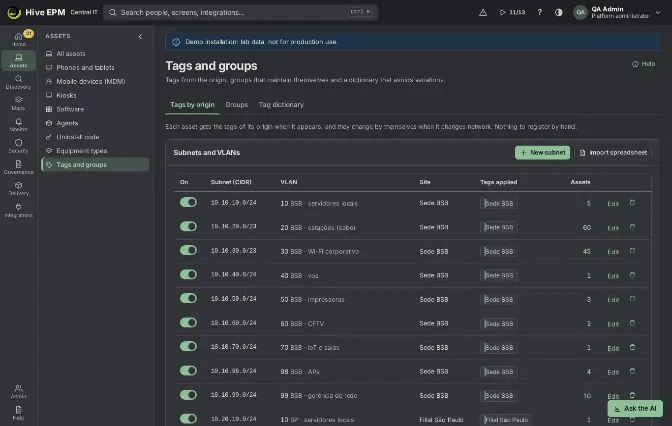Open the Home section in the sidebar
This screenshot has width=672, height=426.
pyautogui.click(x=18, y=39)
